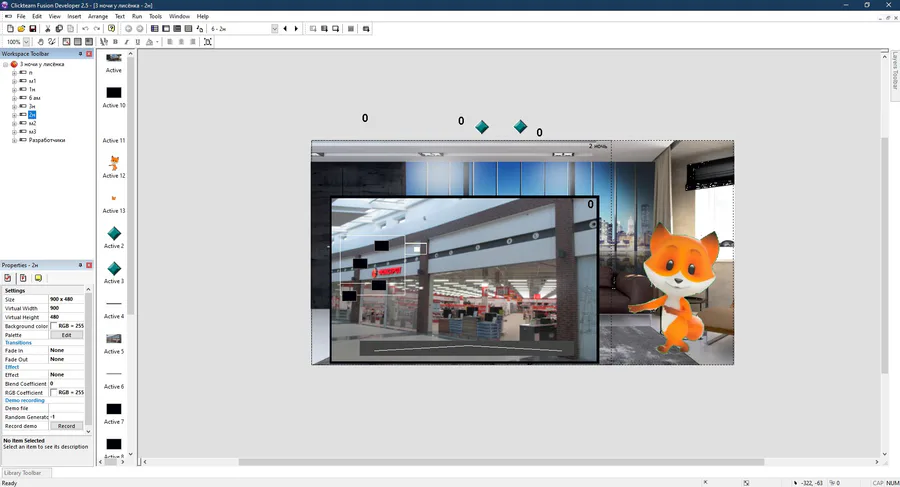Image resolution: width=900 pixels, height=487 pixels.
Task: Collapse the root application tree node
Action: (6, 64)
